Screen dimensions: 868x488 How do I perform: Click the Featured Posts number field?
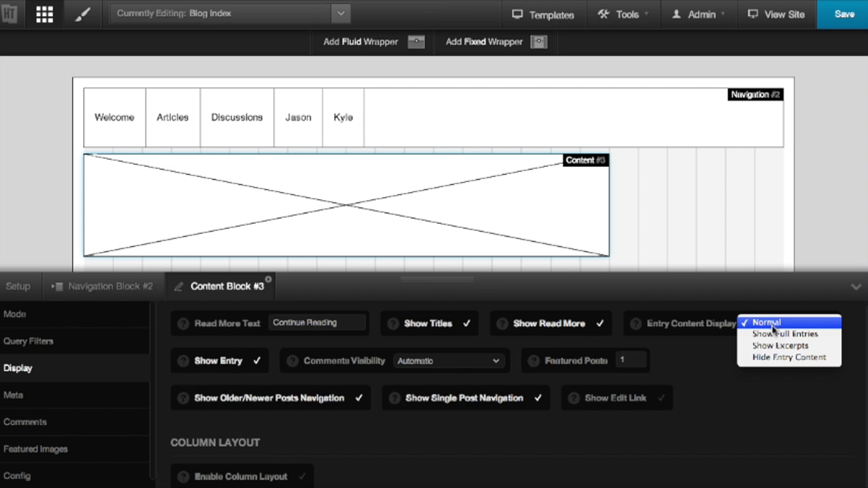click(631, 360)
